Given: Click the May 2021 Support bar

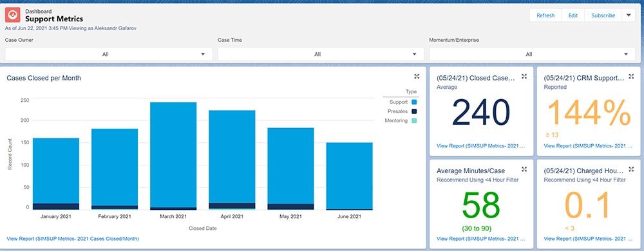Looking at the screenshot, I should 291,165.
